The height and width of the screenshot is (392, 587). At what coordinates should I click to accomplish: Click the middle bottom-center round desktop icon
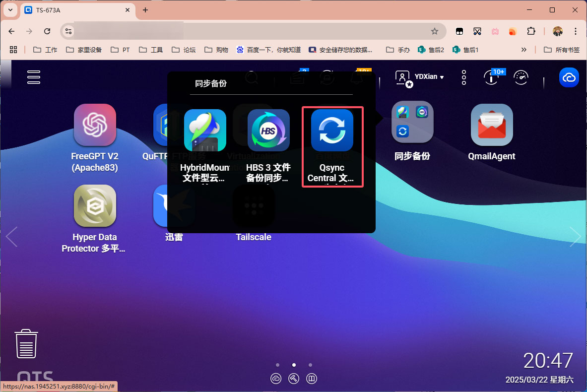click(294, 379)
